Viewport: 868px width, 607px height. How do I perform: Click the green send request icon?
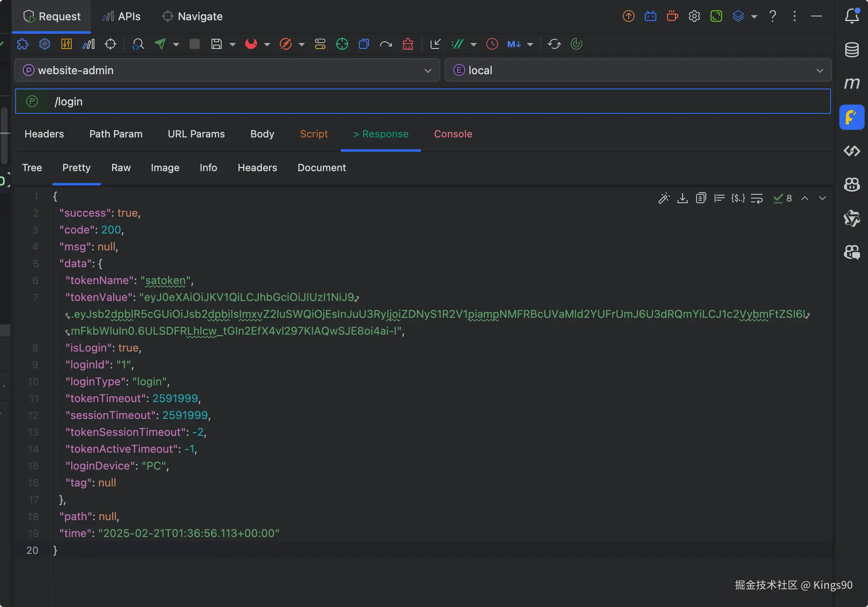click(160, 44)
